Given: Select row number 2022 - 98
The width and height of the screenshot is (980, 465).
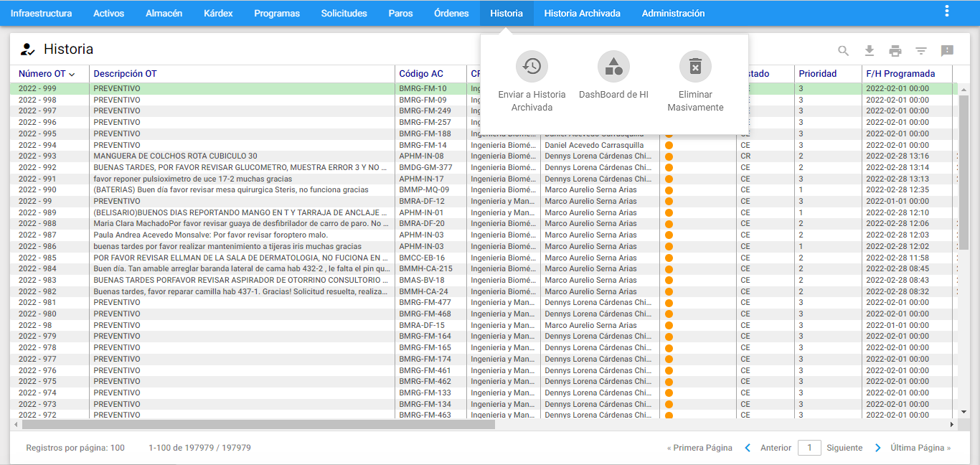Looking at the screenshot, I should pos(35,325).
